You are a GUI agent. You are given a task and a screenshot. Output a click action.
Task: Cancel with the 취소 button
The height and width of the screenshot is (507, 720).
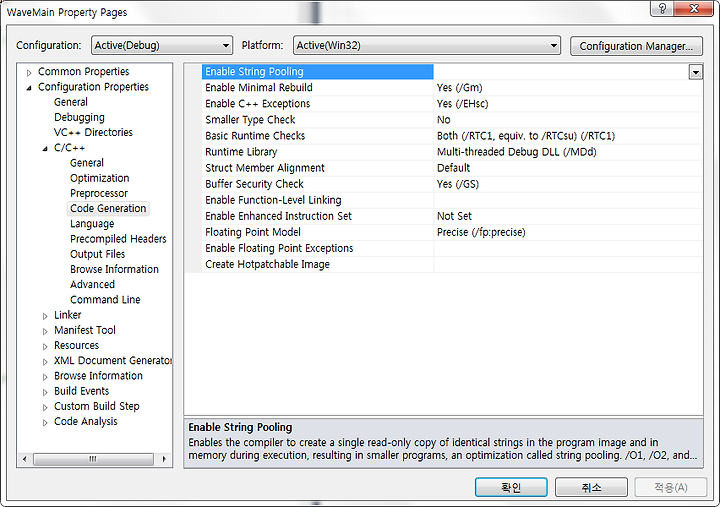(591, 487)
